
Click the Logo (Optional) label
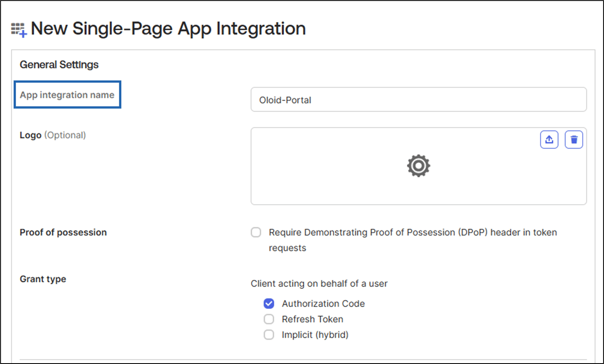pyautogui.click(x=53, y=135)
